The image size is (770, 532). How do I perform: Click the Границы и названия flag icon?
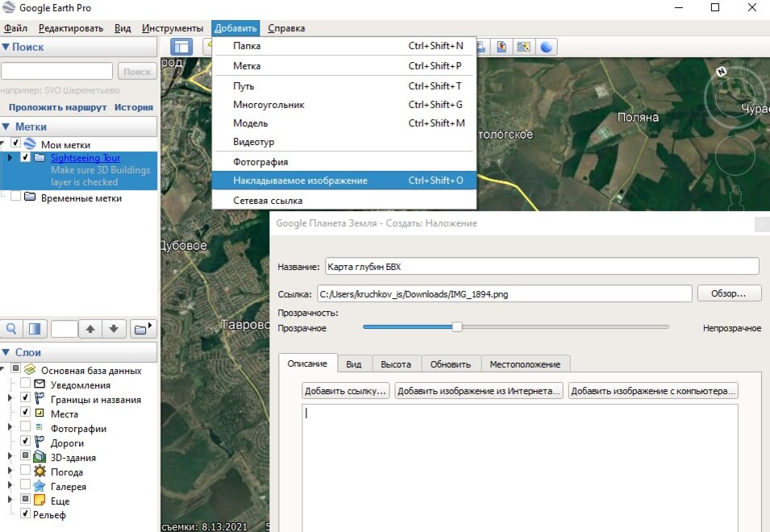click(40, 398)
